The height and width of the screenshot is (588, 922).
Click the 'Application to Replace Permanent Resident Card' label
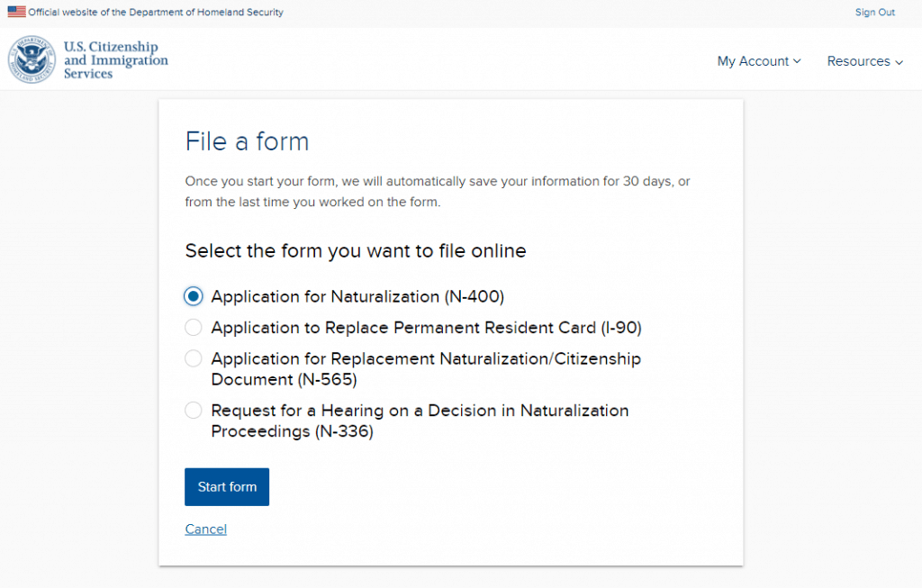pos(426,328)
